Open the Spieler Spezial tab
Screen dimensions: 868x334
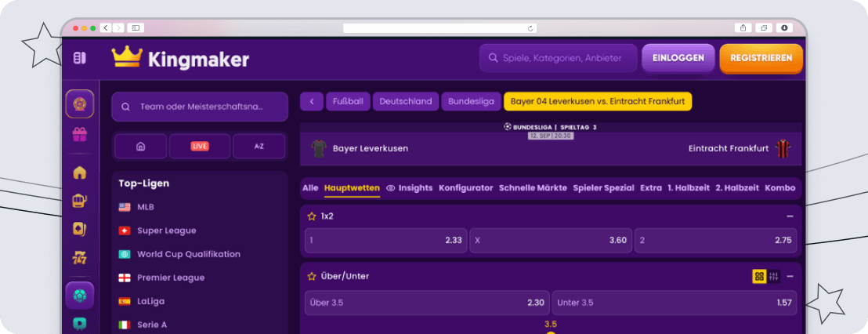click(x=604, y=187)
